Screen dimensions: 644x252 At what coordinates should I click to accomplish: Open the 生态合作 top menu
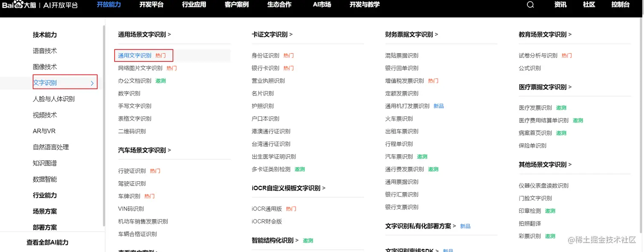[x=279, y=5]
